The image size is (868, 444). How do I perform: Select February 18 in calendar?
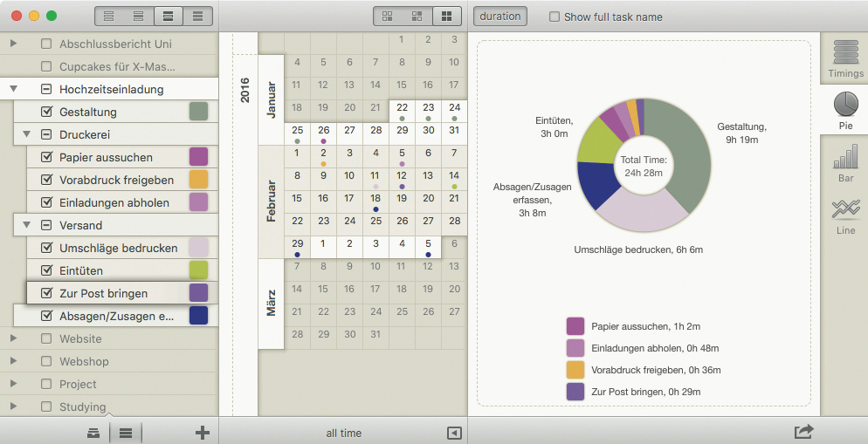[375, 202]
